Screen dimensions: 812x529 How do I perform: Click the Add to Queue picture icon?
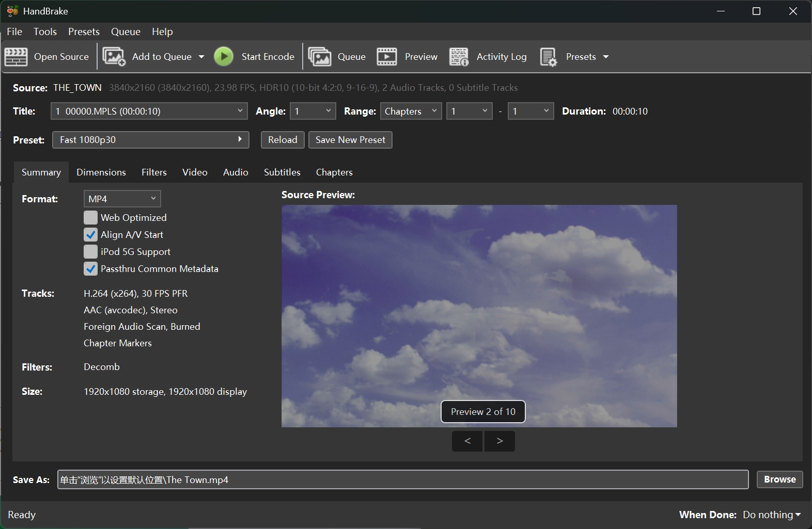[114, 57]
